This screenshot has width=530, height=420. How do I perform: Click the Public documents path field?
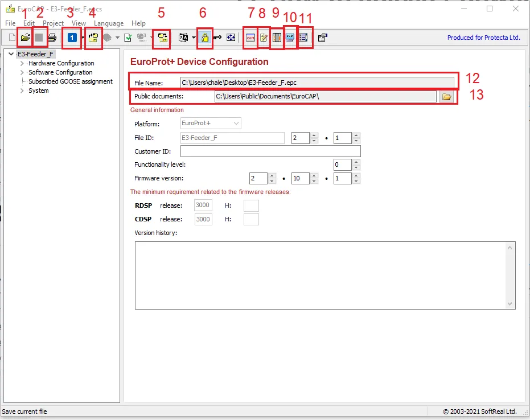326,97
